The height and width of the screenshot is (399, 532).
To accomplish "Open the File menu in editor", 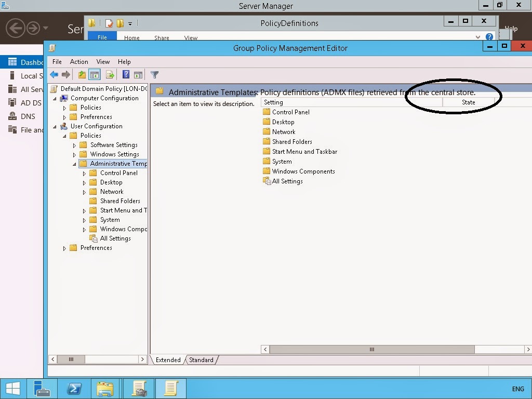I will coord(57,62).
